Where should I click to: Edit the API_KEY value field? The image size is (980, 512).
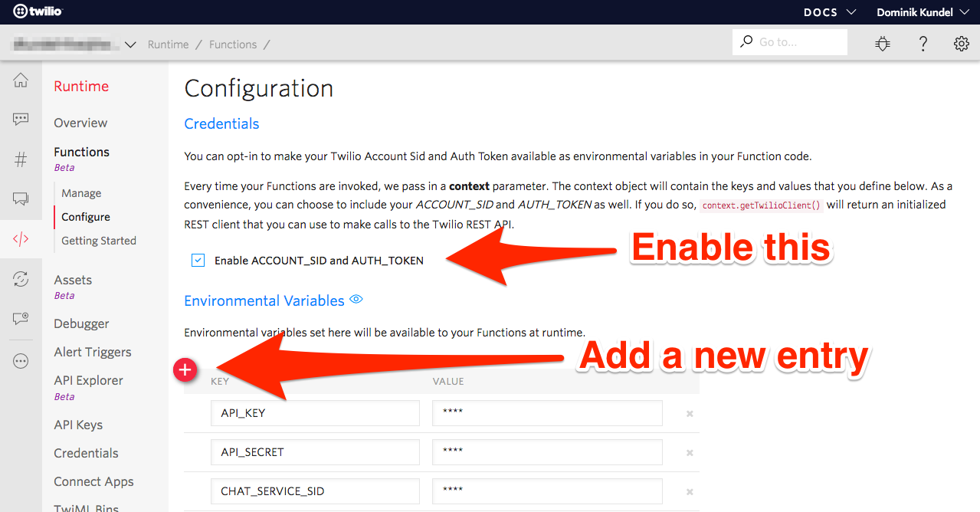point(547,413)
